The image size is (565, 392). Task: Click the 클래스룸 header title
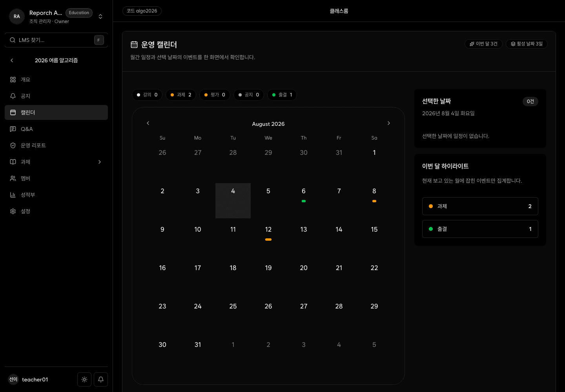point(339,11)
